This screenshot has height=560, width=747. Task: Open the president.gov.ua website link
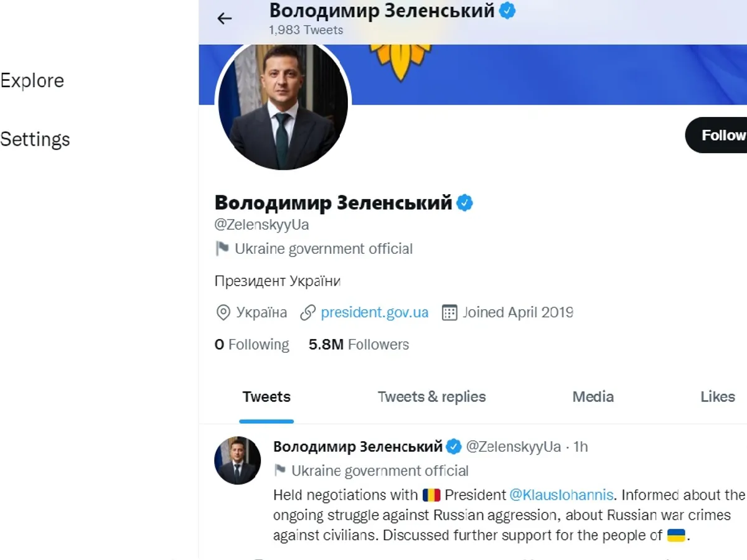tap(374, 312)
